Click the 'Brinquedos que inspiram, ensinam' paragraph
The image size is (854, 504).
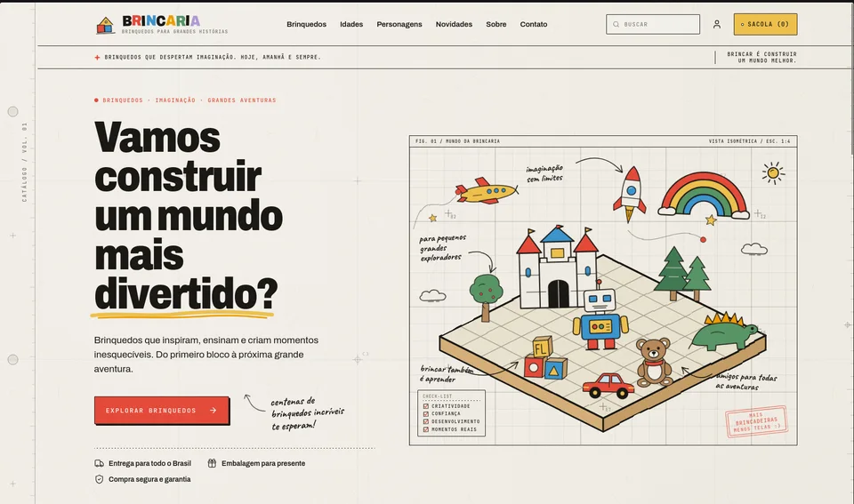205,355
